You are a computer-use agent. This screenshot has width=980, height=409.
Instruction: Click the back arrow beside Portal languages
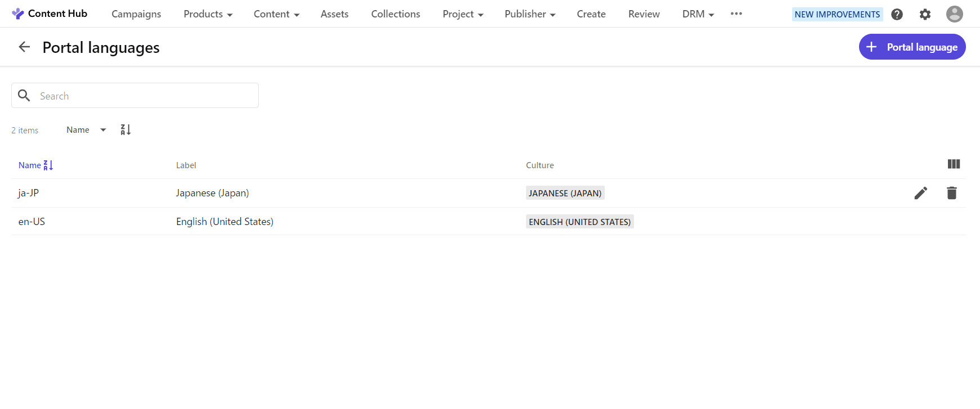tap(24, 47)
